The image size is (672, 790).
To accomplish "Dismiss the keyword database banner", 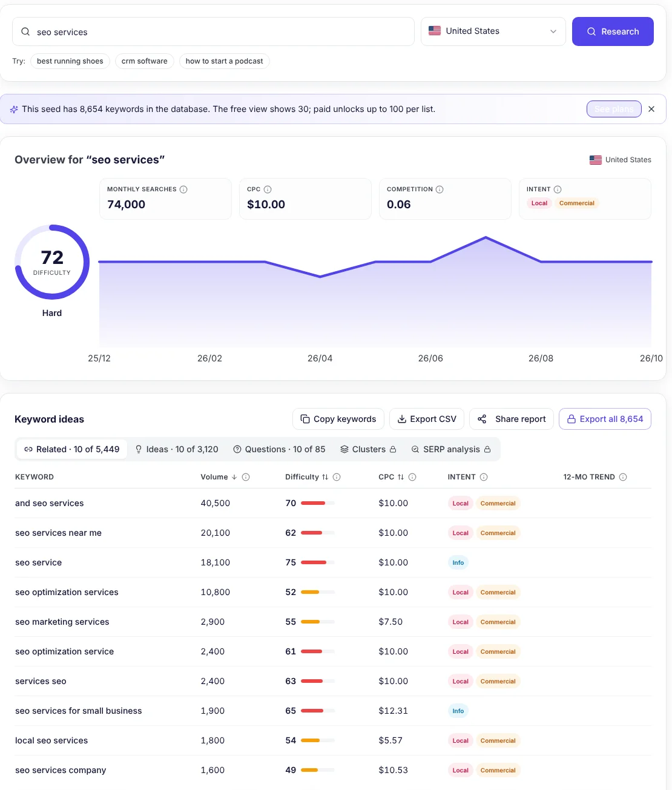I will pyautogui.click(x=651, y=109).
